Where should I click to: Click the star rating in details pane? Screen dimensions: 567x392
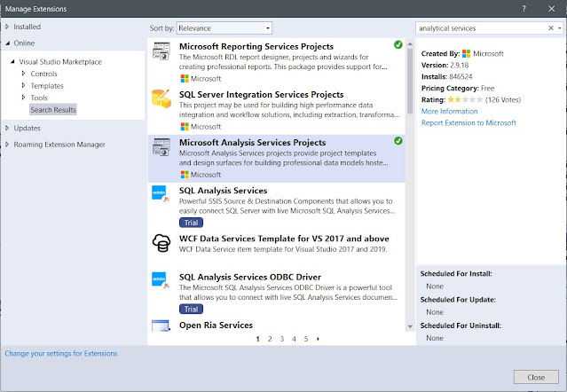465,99
